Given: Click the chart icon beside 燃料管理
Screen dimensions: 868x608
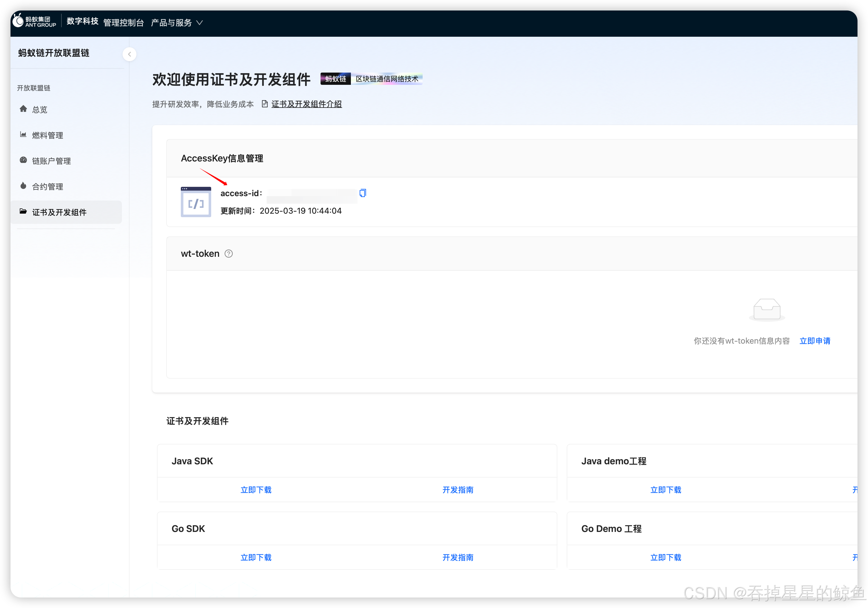Looking at the screenshot, I should tap(23, 135).
